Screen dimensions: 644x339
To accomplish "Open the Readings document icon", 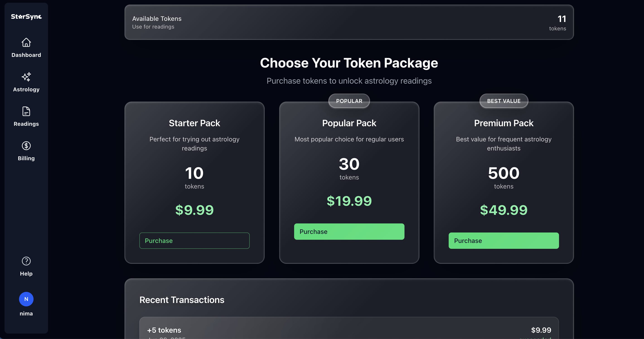I will coord(26,111).
